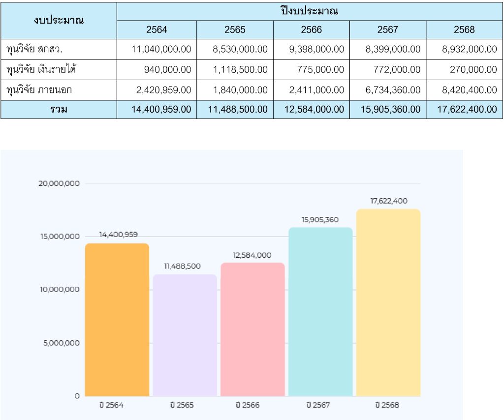Click the 17,622,400 data label above bar
This screenshot has height=420, width=504.
(x=389, y=201)
